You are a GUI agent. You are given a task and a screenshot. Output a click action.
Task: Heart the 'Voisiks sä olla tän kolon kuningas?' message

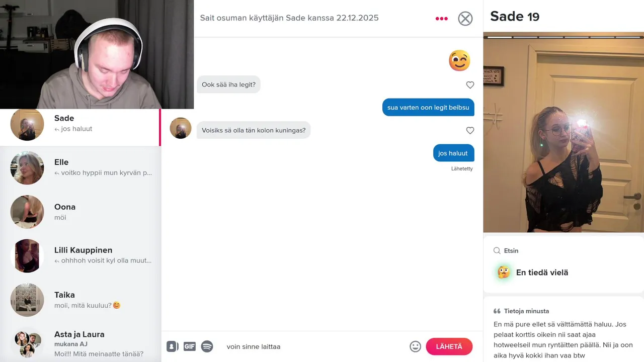[x=470, y=130]
